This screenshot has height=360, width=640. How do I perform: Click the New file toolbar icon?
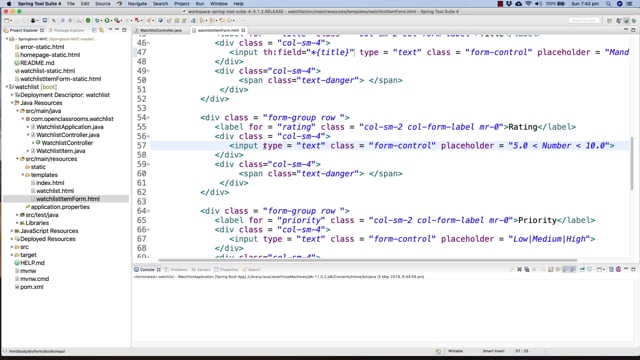click(x=7, y=20)
